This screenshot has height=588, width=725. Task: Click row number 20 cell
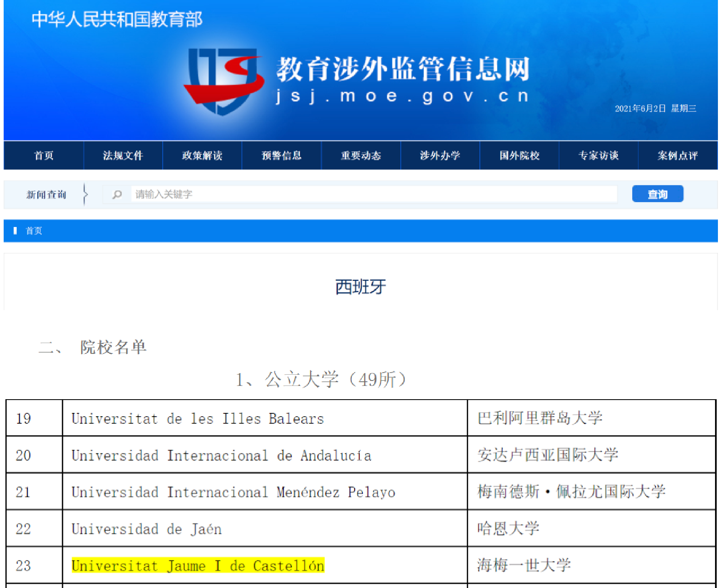click(34, 455)
